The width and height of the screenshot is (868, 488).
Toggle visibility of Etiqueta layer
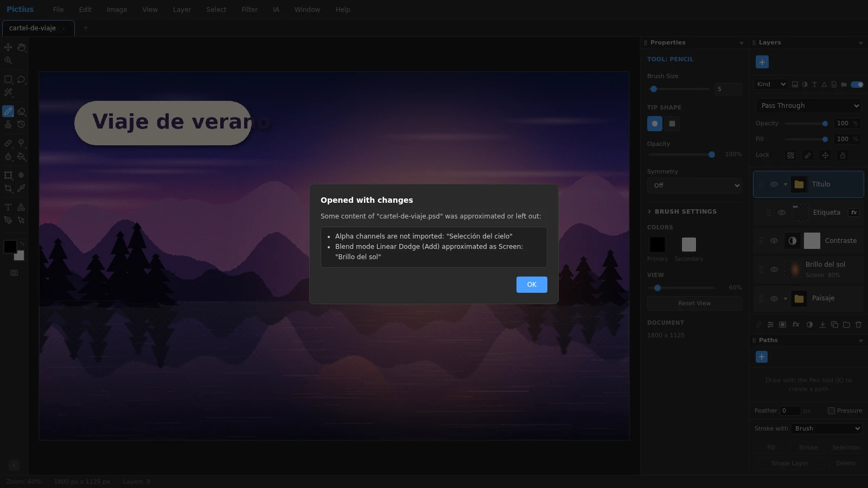tap(782, 213)
